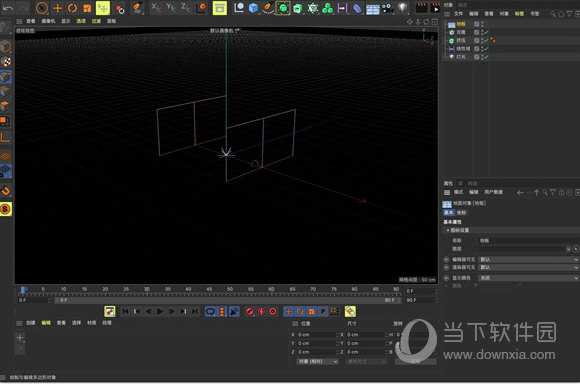Toggle visibility dots for 克隆 object
580x384 pixels.
pyautogui.click(x=482, y=32)
